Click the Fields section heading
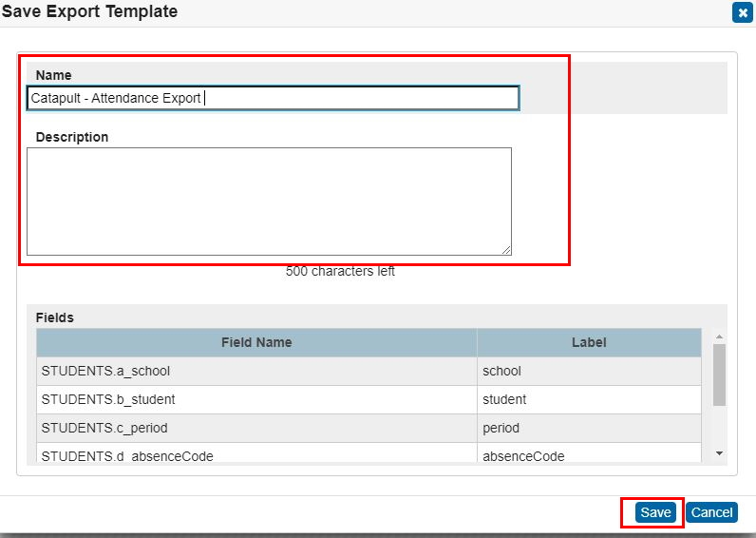 click(54, 317)
